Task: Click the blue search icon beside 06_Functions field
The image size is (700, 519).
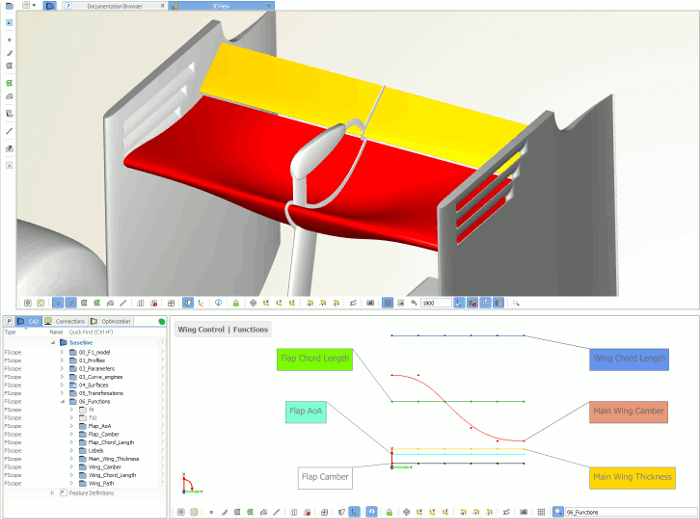Action: pyautogui.click(x=558, y=512)
